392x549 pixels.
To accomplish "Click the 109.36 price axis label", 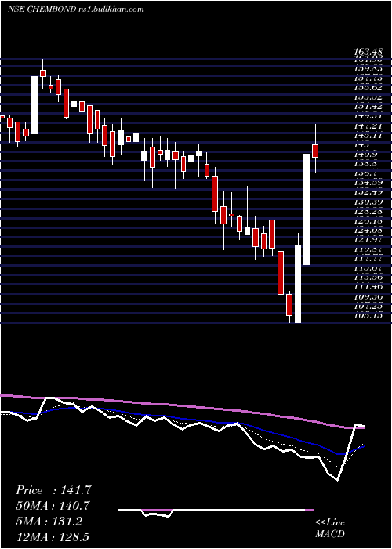I will pyautogui.click(x=369, y=296).
